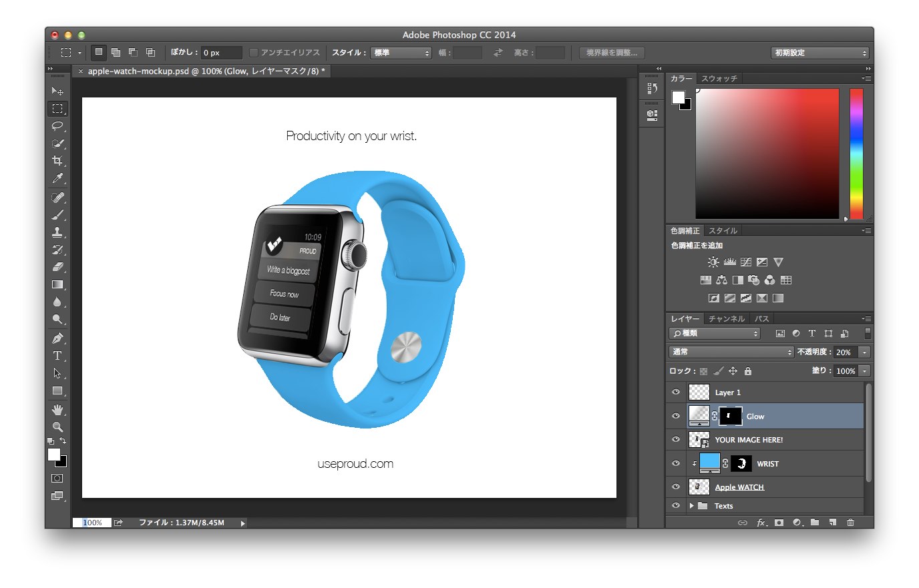
Task: Toggle lock all for layer
Action: [748, 371]
